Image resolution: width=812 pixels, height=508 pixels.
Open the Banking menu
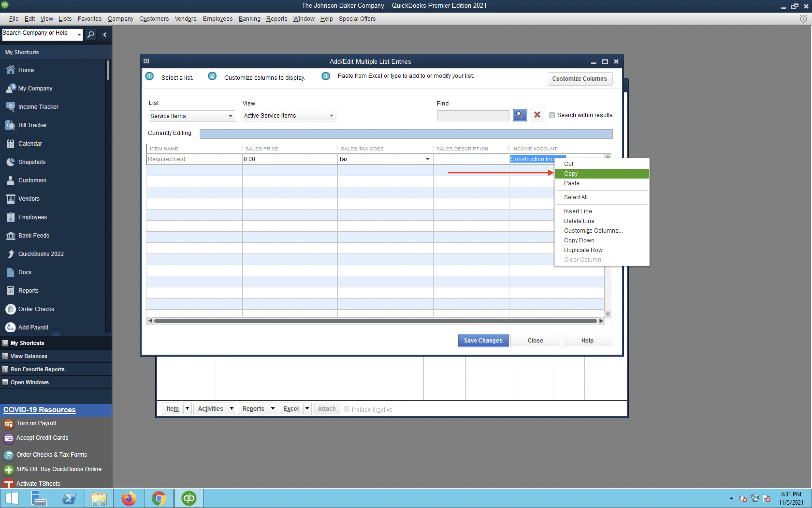[x=249, y=19]
